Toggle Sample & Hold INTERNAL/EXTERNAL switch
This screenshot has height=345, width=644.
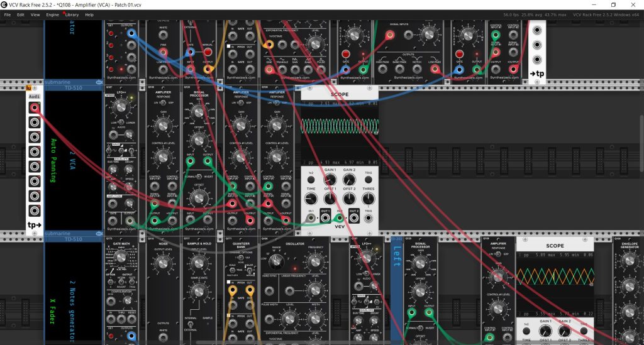tap(191, 324)
